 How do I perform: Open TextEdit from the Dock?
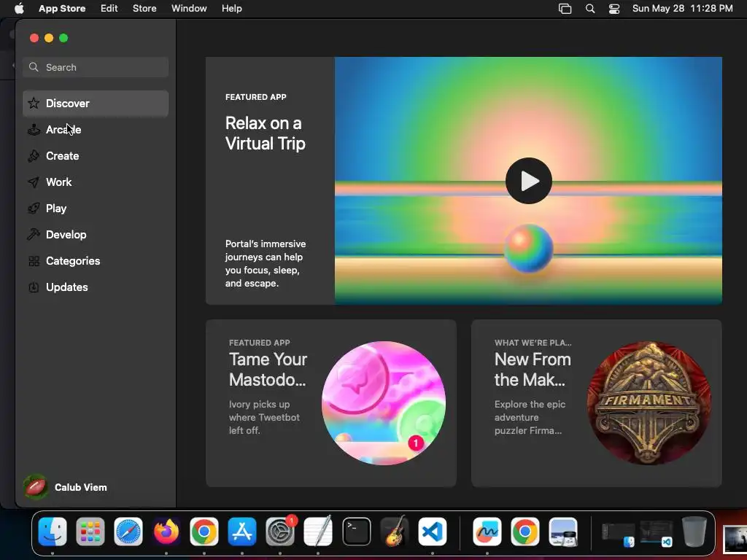(x=318, y=532)
